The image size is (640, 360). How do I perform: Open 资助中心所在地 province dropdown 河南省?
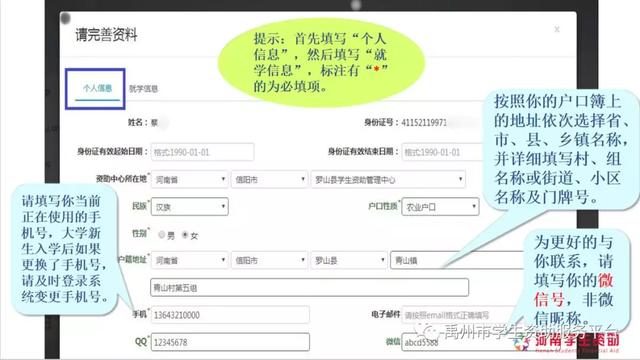[x=189, y=179]
